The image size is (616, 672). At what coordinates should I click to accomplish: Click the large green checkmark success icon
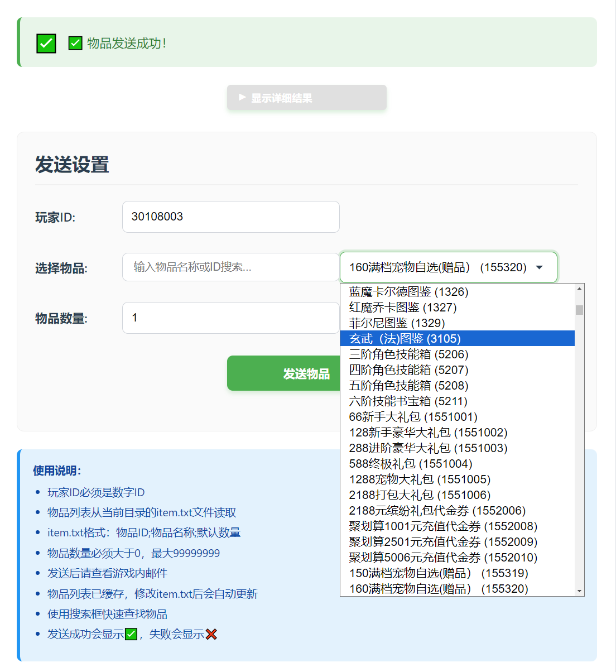pos(46,44)
